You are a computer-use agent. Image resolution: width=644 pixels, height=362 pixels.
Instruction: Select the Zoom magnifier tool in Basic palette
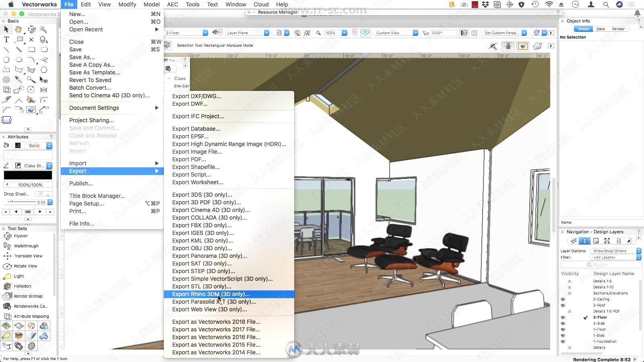click(x=43, y=29)
